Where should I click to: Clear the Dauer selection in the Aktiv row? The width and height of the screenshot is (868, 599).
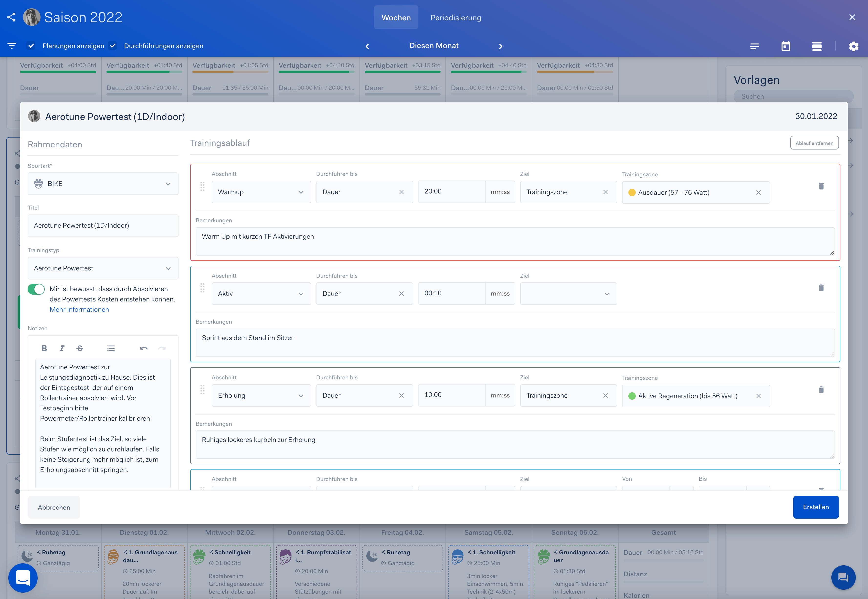point(401,294)
